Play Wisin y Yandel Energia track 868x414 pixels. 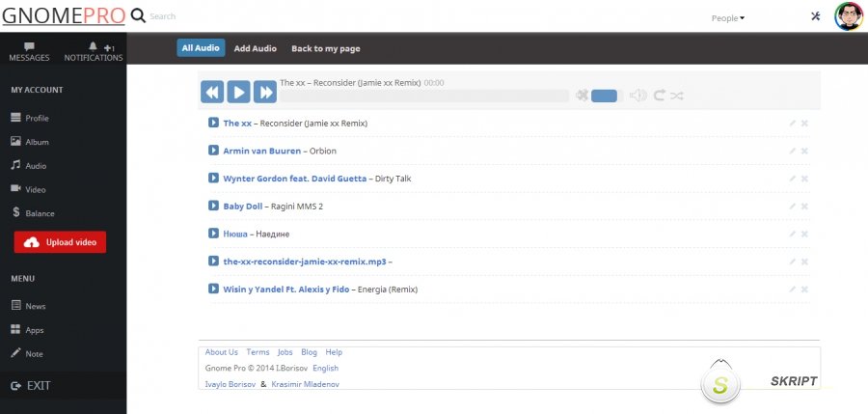[x=213, y=289]
